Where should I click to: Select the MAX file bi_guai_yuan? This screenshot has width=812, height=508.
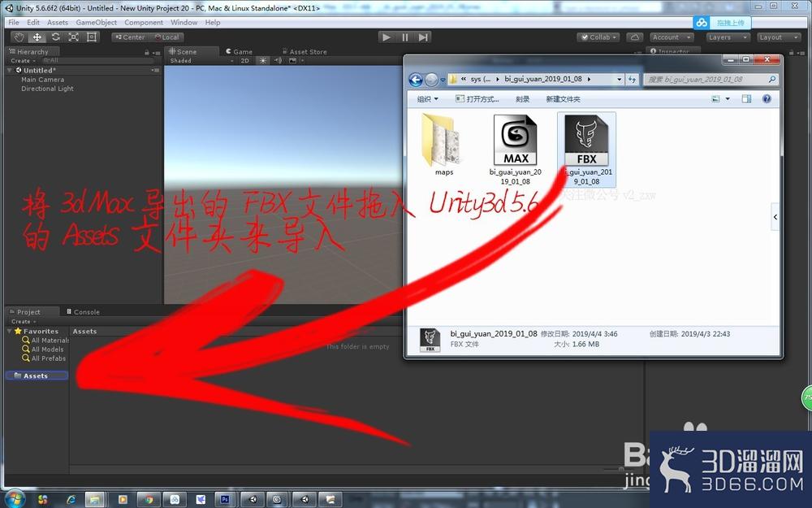pyautogui.click(x=516, y=150)
